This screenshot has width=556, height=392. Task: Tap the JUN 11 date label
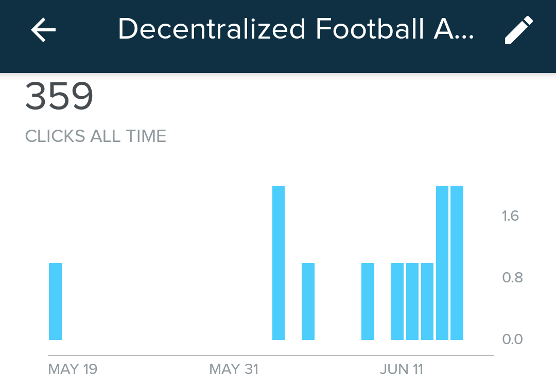tap(402, 369)
